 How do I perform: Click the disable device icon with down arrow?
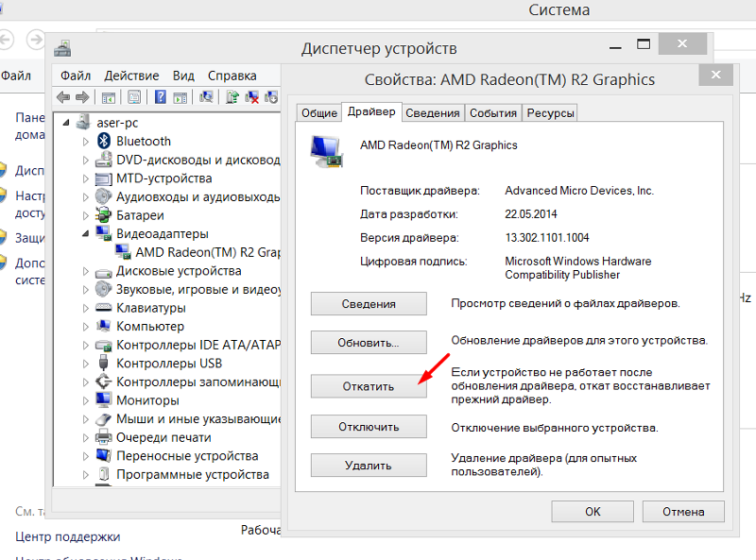click(271, 97)
